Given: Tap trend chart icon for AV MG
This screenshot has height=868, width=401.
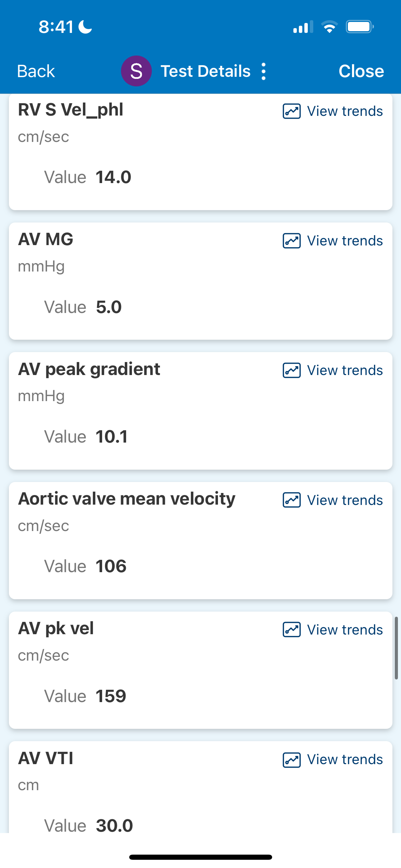Looking at the screenshot, I should click(292, 241).
